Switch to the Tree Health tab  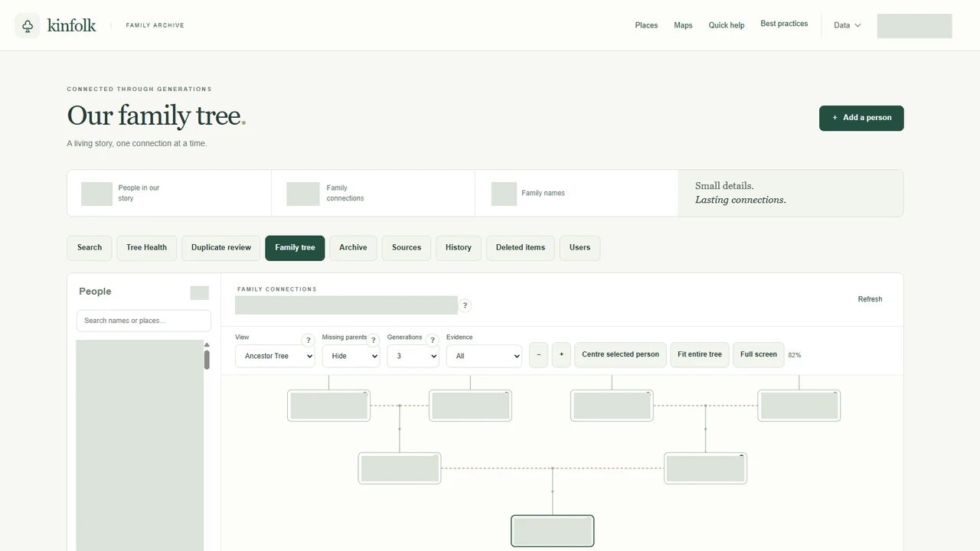(x=146, y=248)
